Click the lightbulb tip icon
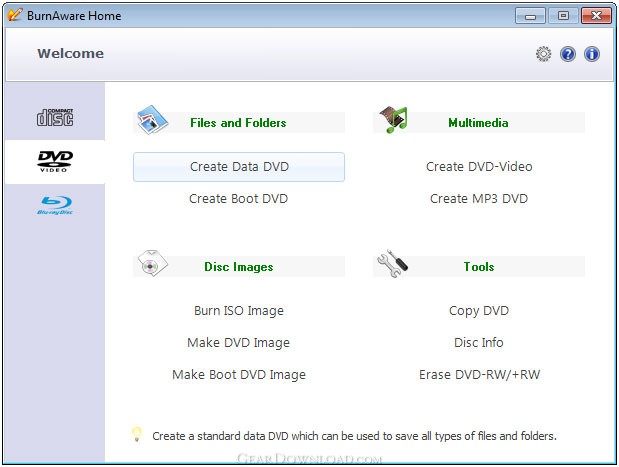 (x=138, y=434)
